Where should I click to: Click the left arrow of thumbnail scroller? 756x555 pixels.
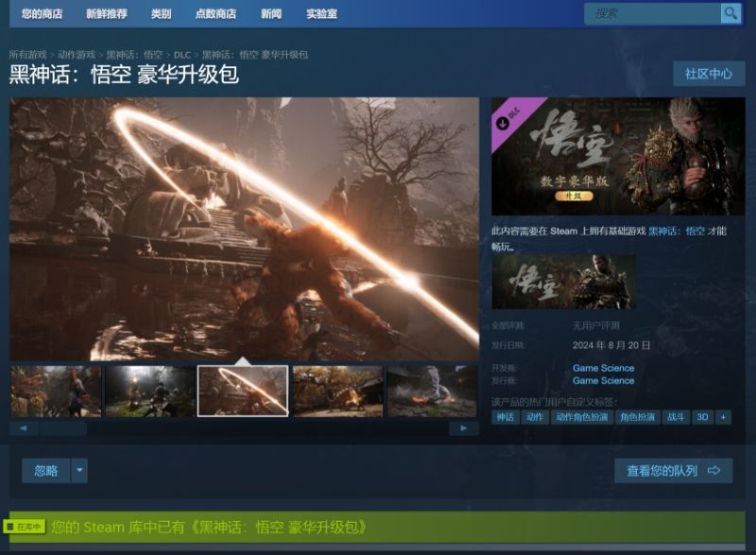point(24,428)
